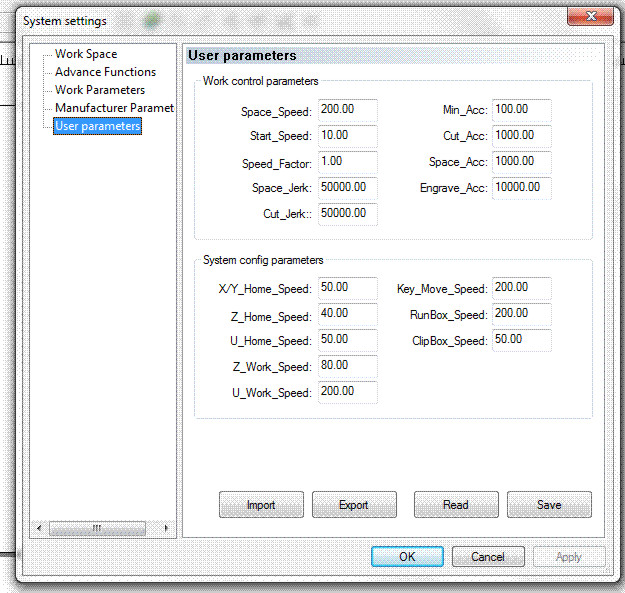625x593 pixels.
Task: Edit the Engrave_Acc value field
Action: click(521, 188)
